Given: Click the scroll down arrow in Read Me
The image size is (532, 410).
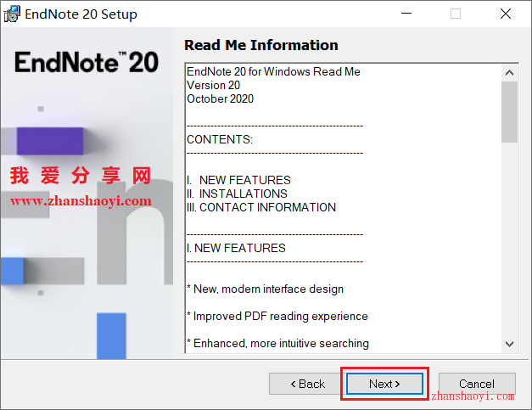Looking at the screenshot, I should pos(509,344).
